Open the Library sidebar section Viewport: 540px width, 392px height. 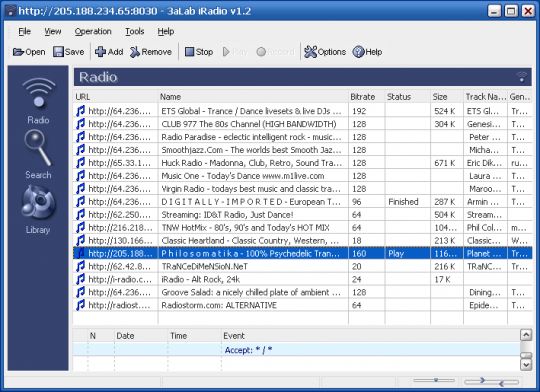click(x=38, y=210)
